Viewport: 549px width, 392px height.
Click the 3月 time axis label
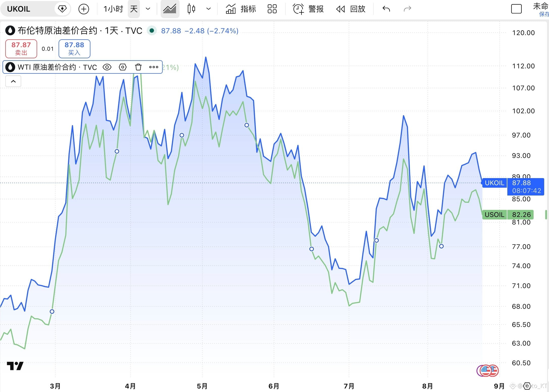click(55, 386)
